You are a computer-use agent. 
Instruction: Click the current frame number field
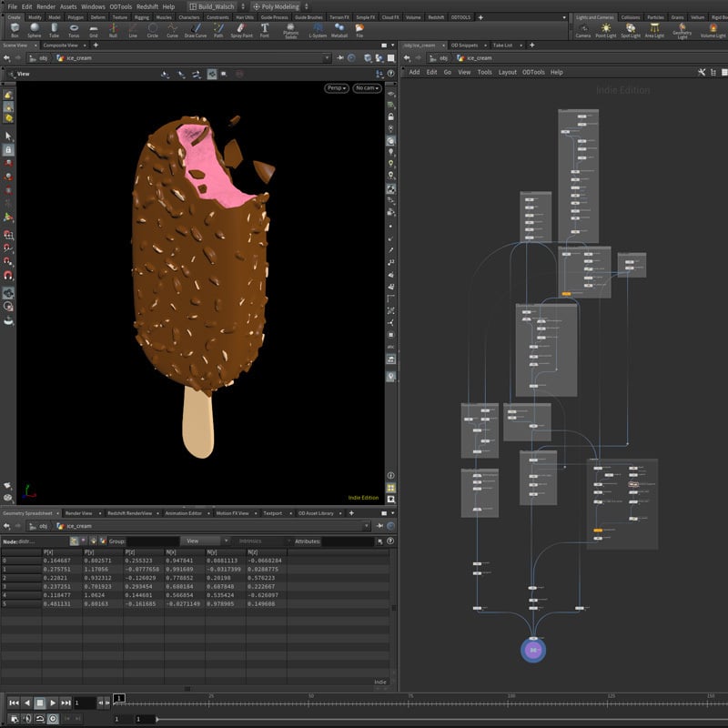click(x=85, y=703)
